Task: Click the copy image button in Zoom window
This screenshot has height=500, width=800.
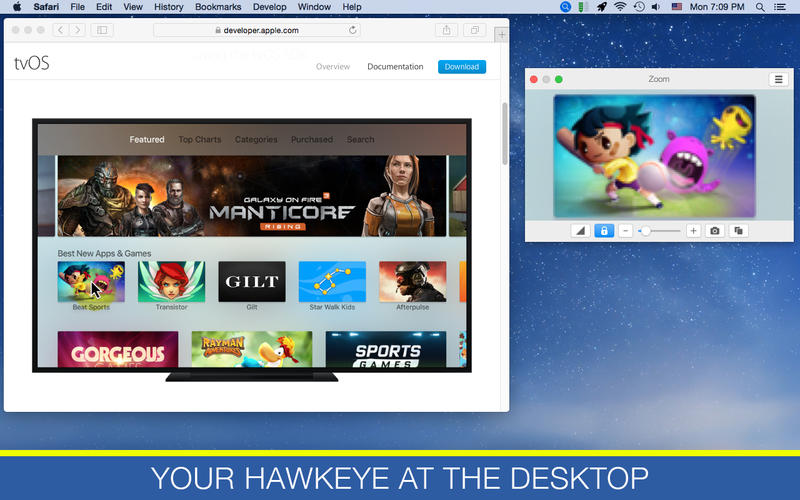Action: [x=738, y=231]
